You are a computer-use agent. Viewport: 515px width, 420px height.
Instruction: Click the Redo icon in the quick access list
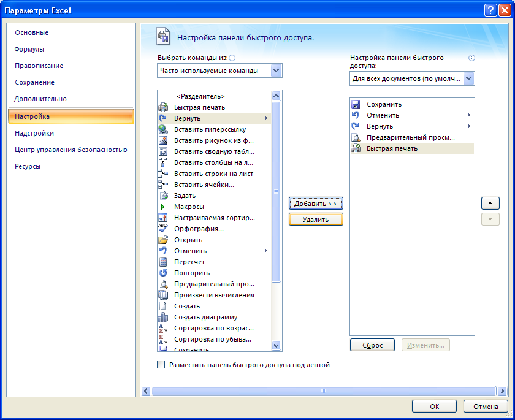(356, 126)
